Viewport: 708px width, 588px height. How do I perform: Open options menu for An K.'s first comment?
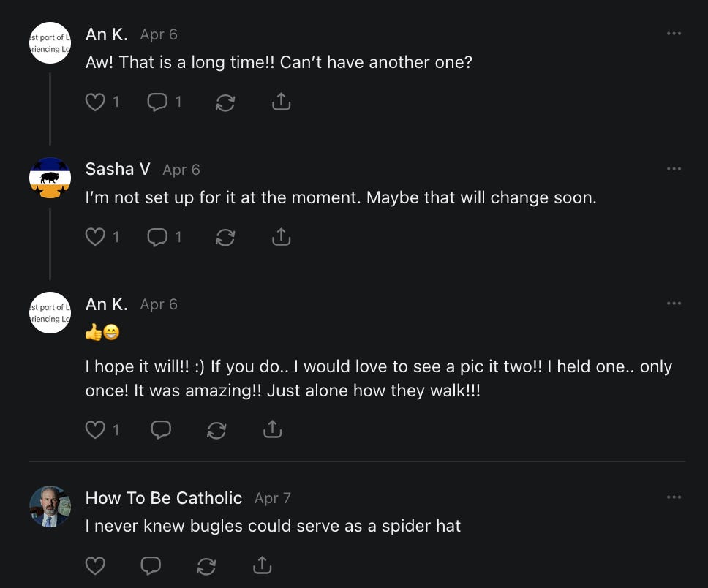click(x=674, y=34)
